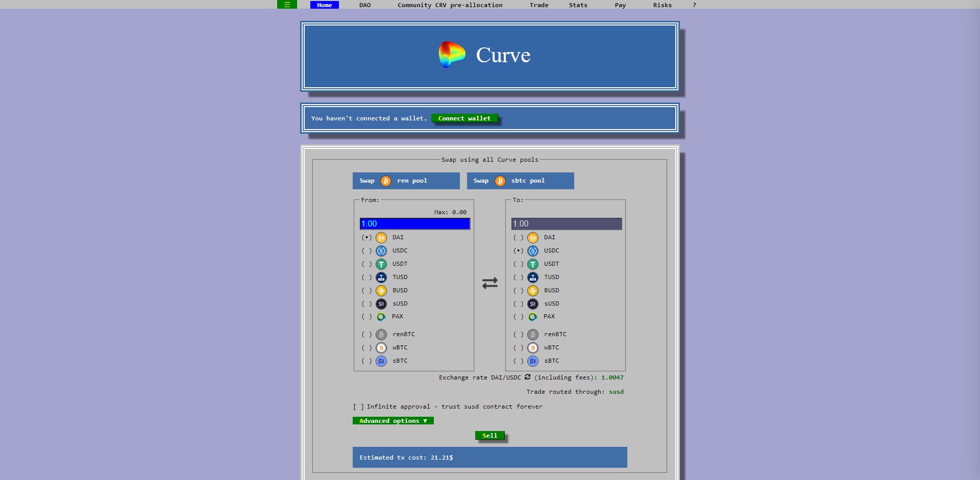Click the sUSD coin icon under From

381,304
